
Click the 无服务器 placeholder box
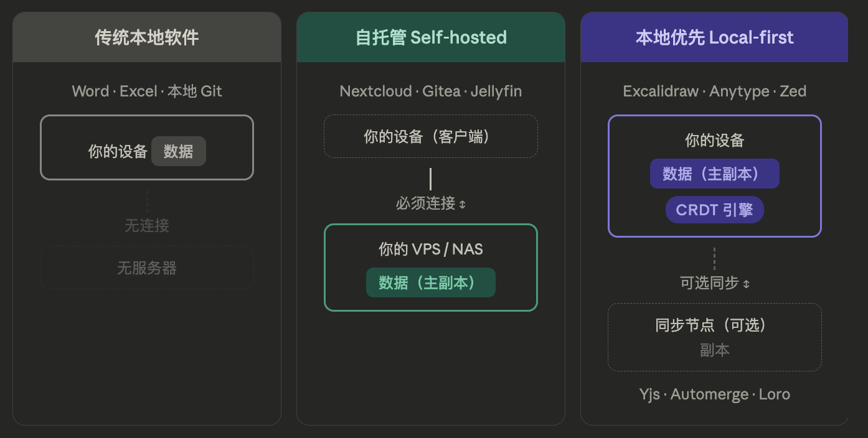[147, 268]
